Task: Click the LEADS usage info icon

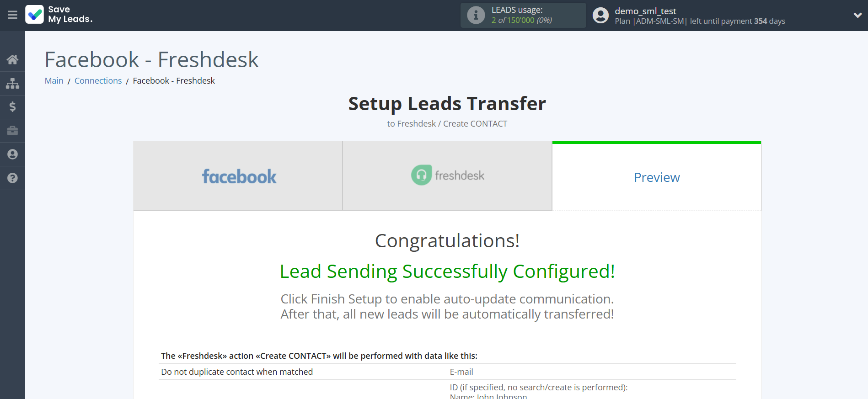Action: tap(476, 15)
